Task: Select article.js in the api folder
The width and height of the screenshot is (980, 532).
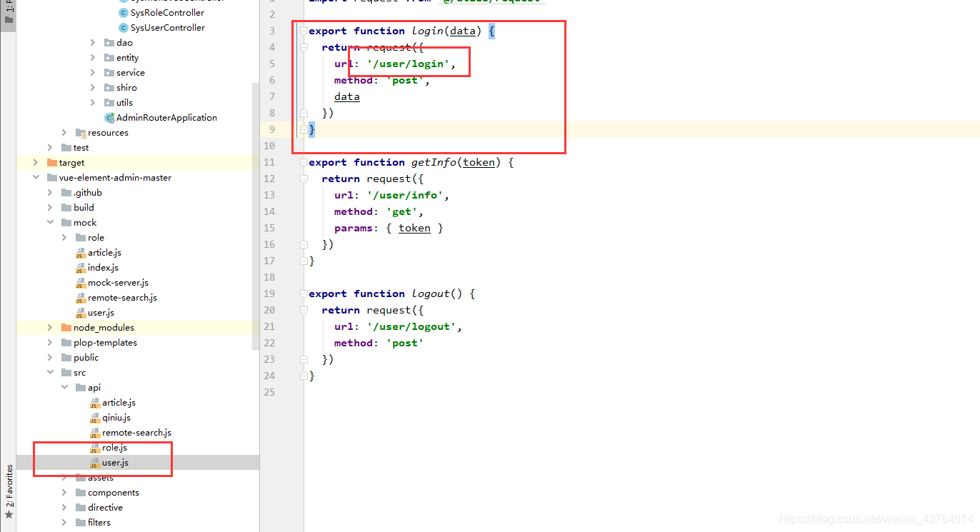Action: [119, 403]
